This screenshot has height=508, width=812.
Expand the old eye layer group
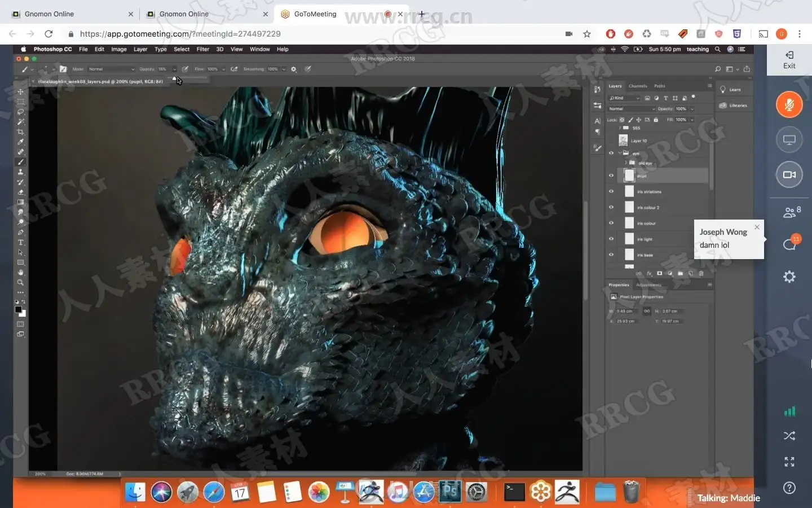click(x=625, y=163)
